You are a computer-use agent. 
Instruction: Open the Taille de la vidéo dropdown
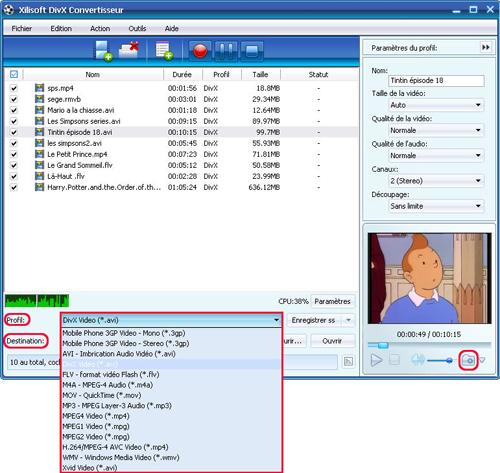[x=436, y=105]
